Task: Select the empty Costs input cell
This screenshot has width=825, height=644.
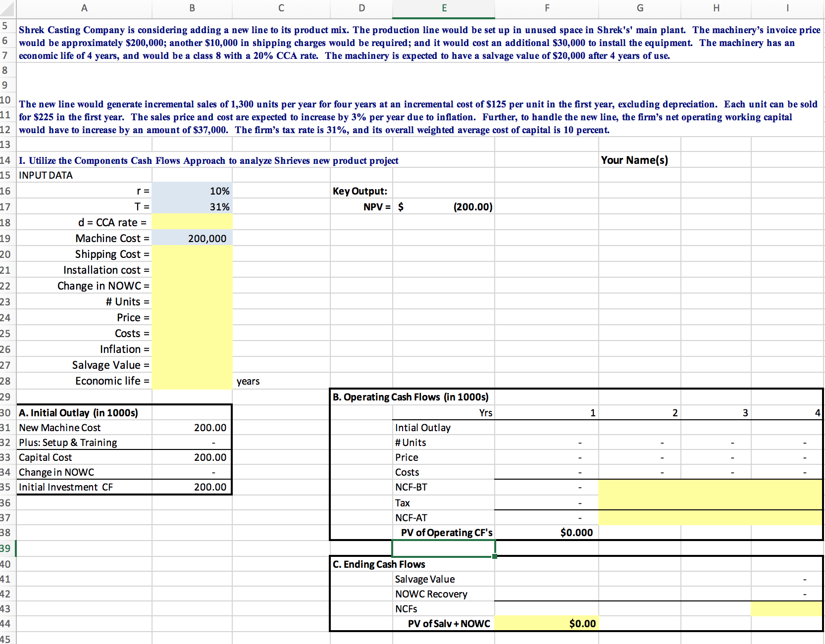Action: [x=192, y=334]
